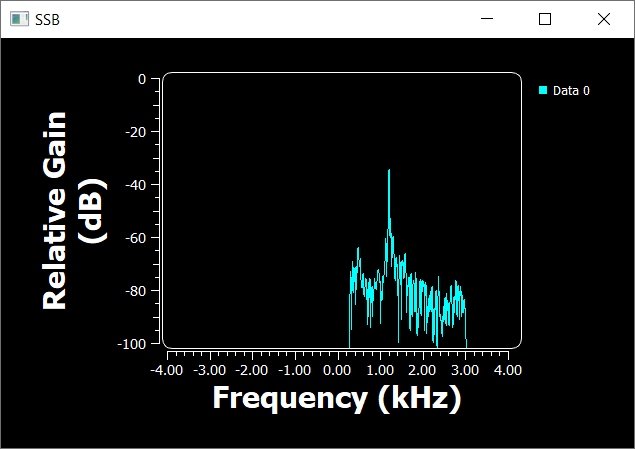This screenshot has height=449, width=635.
Task: Click the -100 dB gain tick label
Action: (x=131, y=344)
